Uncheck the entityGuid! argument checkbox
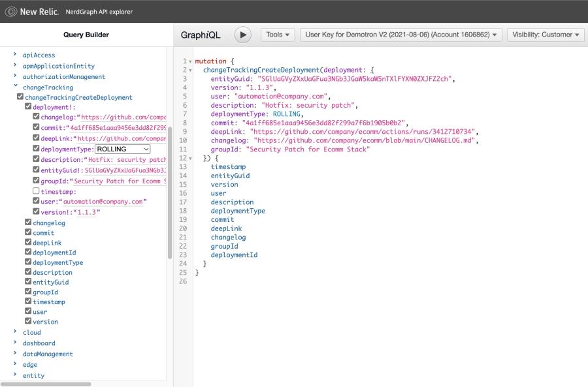Screen dimensions: 588x387 coord(36,169)
